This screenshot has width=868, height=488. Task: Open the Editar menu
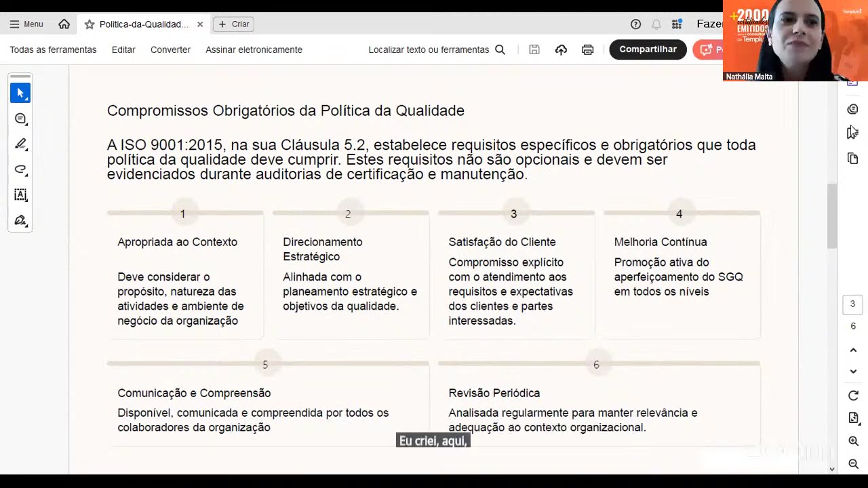pos(123,49)
